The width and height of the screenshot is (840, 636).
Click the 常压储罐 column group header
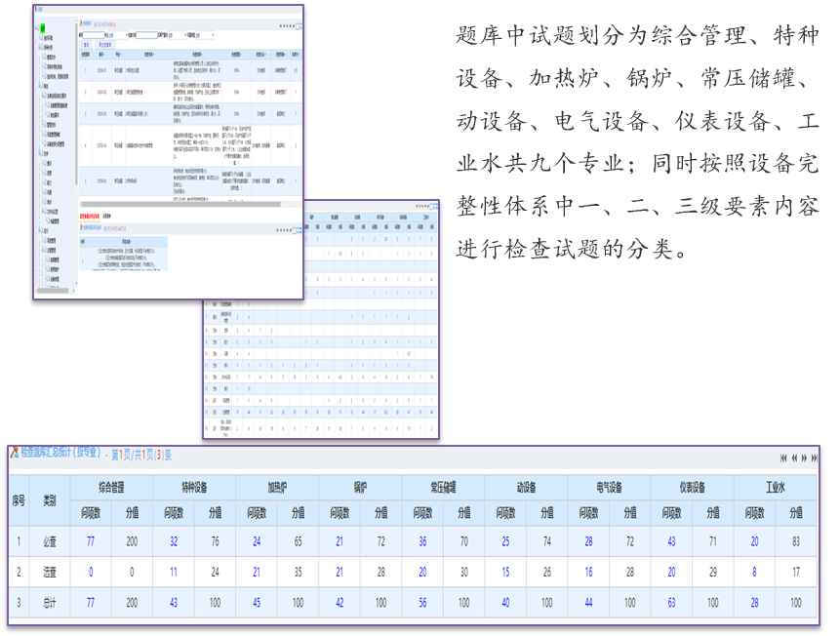[x=444, y=487]
